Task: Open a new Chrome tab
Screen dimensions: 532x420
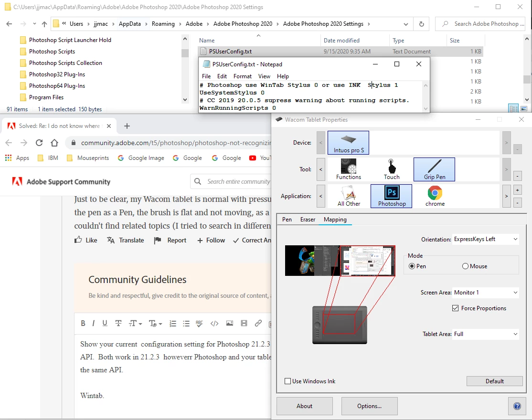Action: [x=127, y=126]
